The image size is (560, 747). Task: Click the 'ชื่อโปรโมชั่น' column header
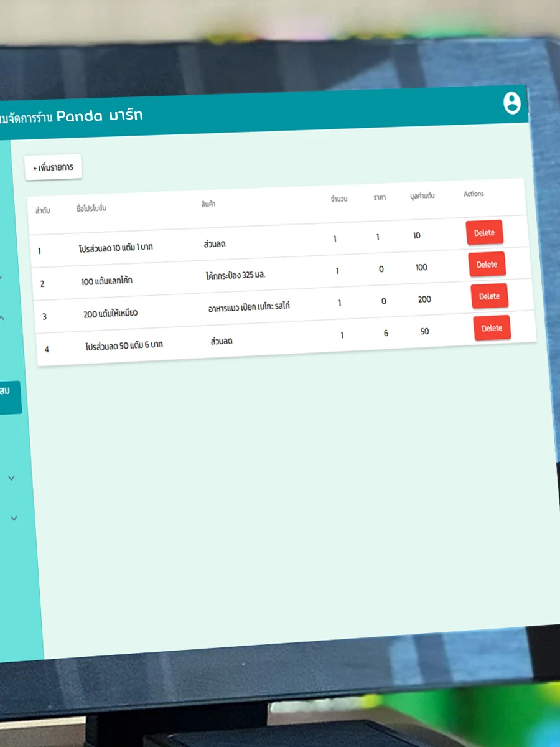tap(91, 209)
